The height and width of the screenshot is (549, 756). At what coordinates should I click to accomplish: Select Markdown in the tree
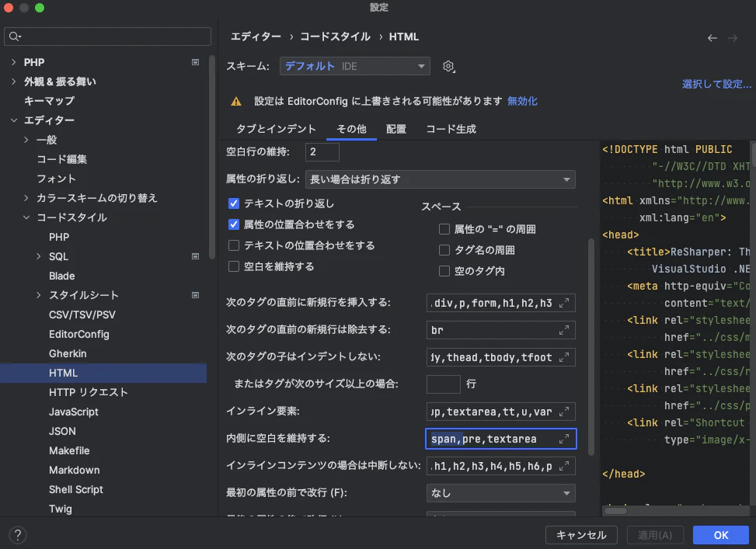click(x=75, y=470)
